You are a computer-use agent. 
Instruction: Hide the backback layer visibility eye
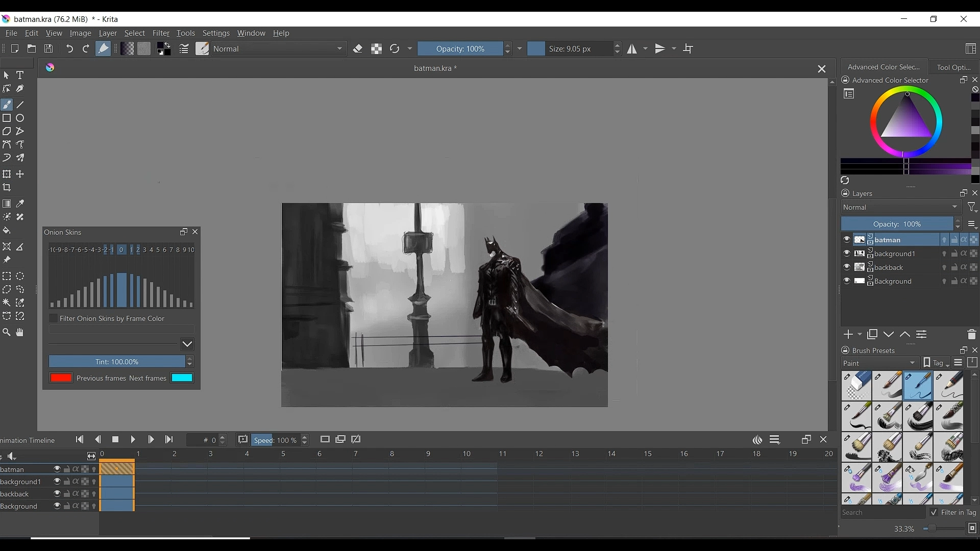(847, 267)
